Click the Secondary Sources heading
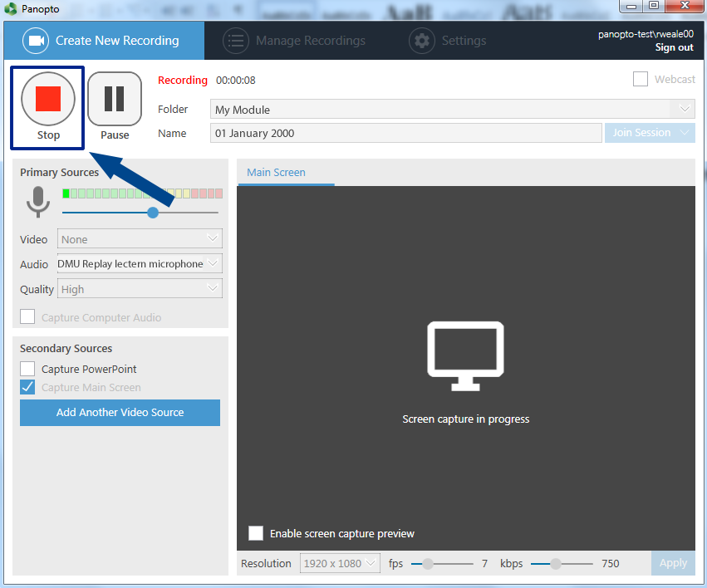Viewport: 707px width, 588px height. click(x=66, y=348)
